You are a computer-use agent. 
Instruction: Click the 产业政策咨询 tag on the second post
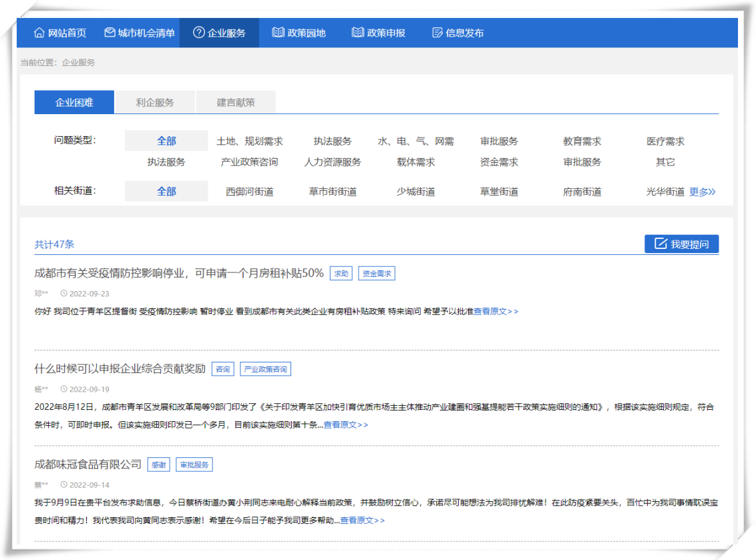(x=265, y=368)
